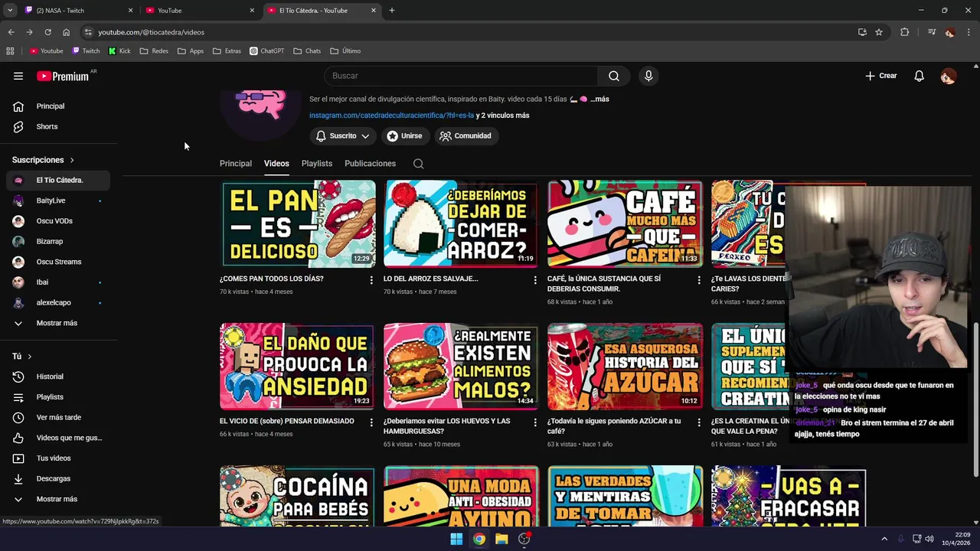Open OBS icon on the taskbar

point(524,539)
